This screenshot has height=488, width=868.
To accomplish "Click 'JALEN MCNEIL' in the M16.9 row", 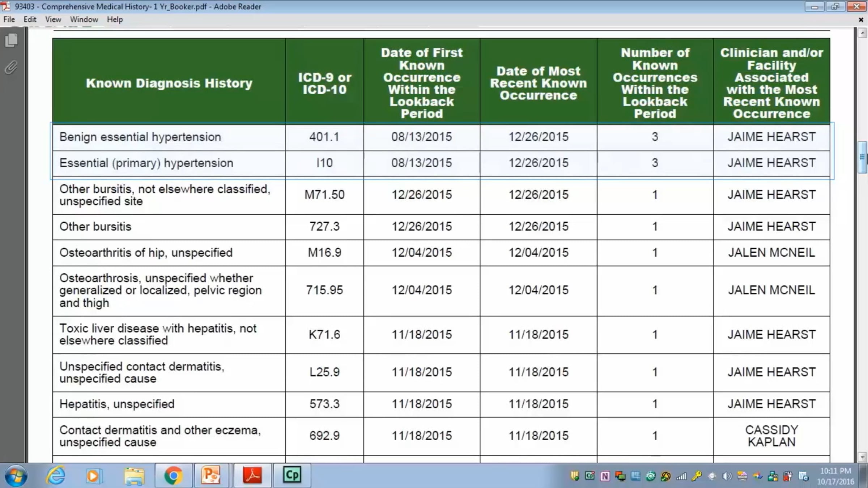I will tap(771, 253).
